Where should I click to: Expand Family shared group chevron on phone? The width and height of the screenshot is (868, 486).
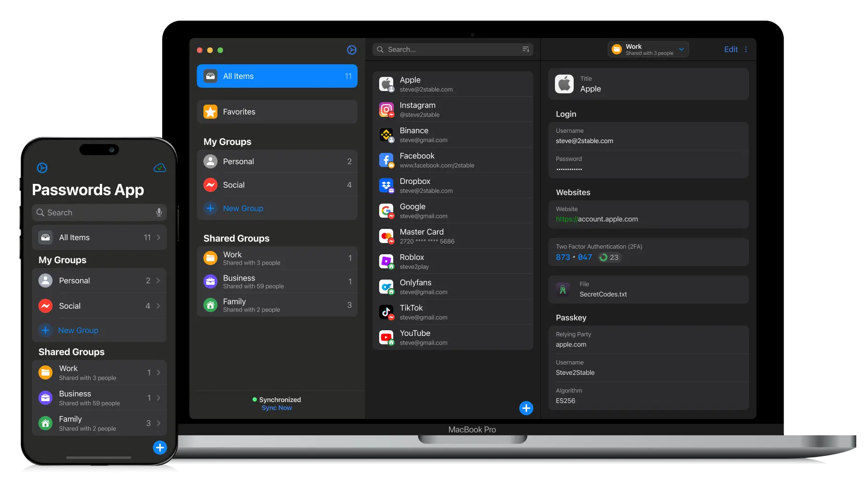[158, 423]
